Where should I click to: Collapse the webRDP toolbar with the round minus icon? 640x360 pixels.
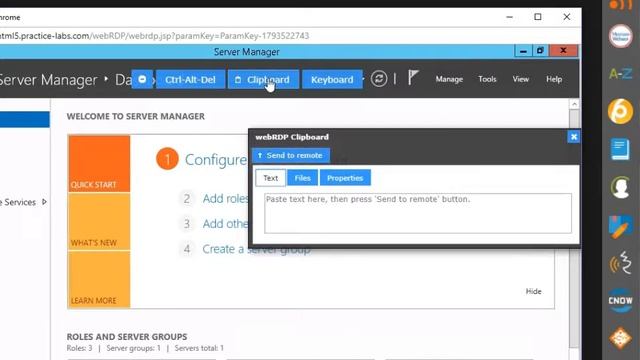(x=142, y=79)
